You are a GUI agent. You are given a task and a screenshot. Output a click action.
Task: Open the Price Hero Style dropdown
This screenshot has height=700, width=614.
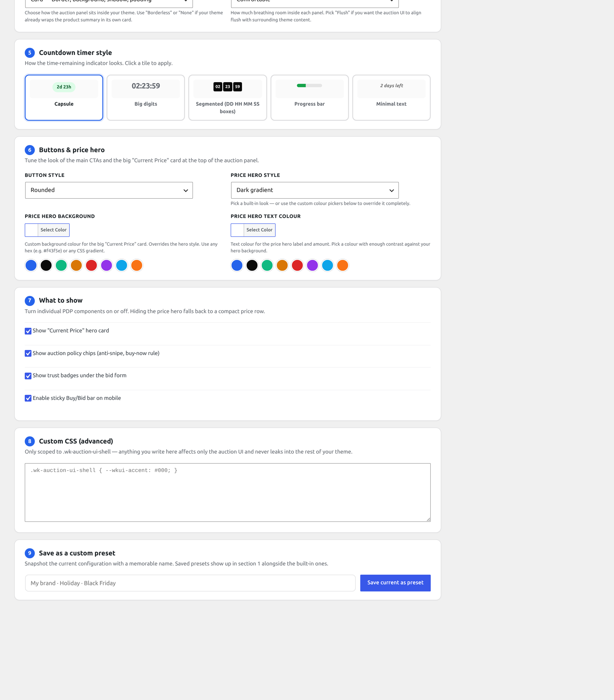[315, 190]
